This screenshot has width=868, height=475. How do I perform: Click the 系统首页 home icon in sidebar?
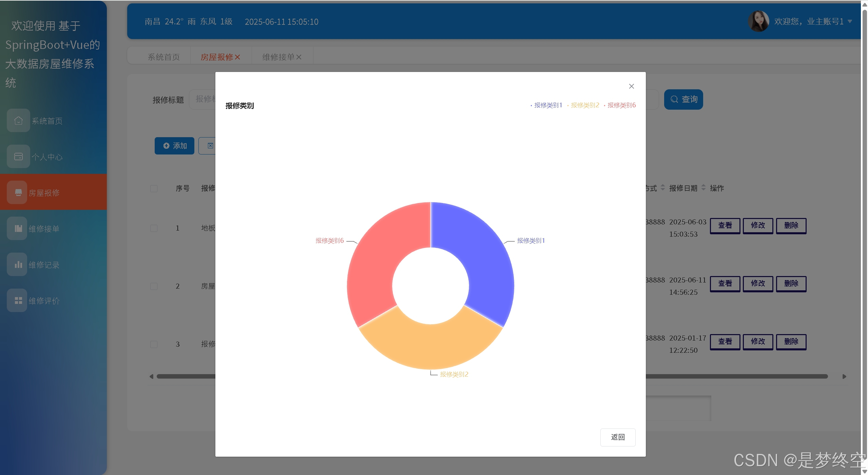18,121
